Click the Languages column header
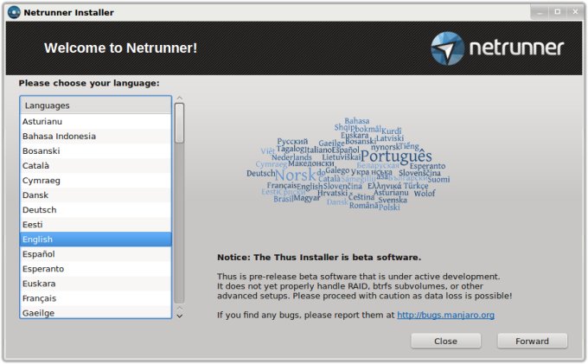This screenshot has height=364, width=588. coord(96,105)
